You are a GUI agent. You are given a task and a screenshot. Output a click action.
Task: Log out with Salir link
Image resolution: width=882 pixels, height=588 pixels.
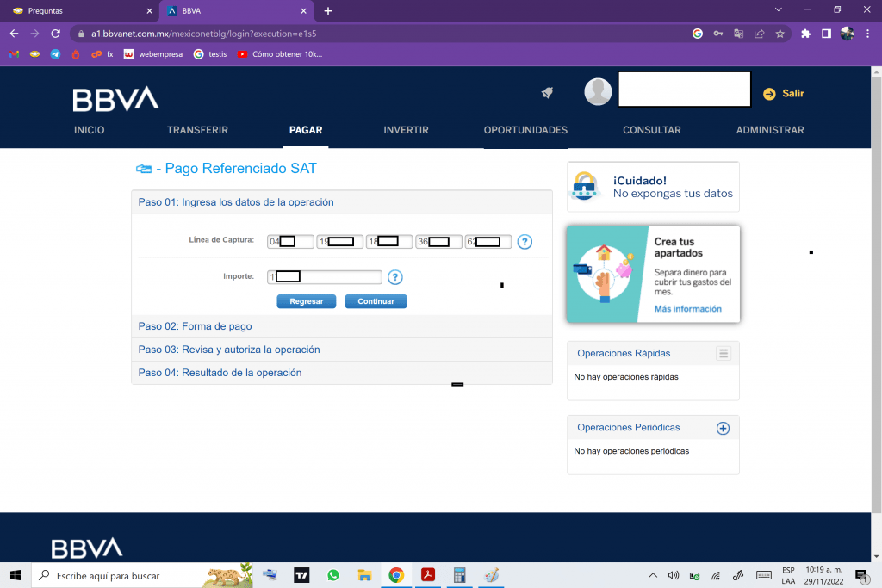[x=793, y=93]
